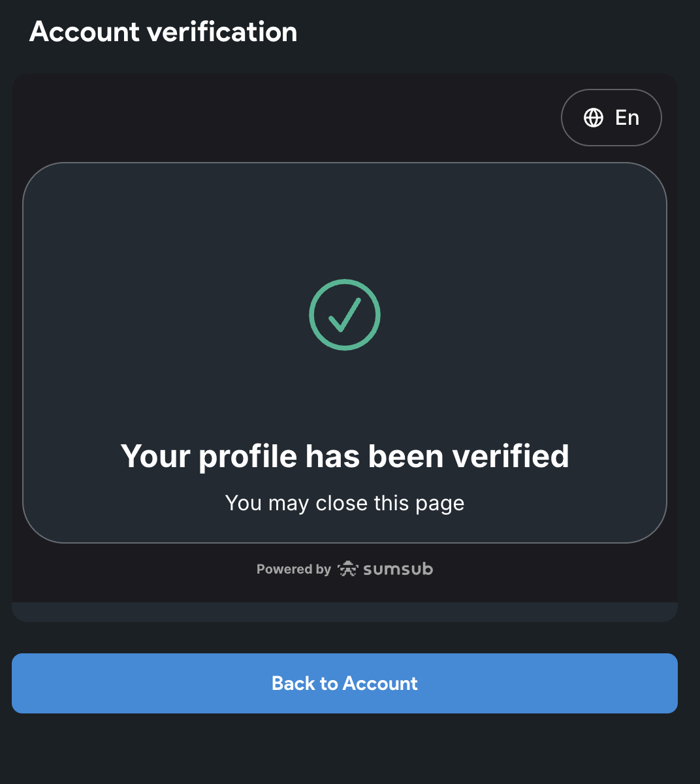
Task: Click the tick mark inside green circle
Action: 345,315
